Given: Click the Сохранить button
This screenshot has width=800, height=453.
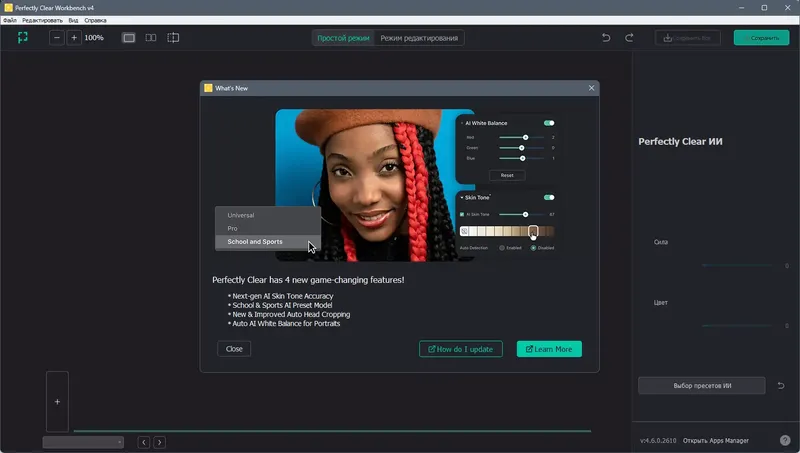Looking at the screenshot, I should (x=761, y=38).
